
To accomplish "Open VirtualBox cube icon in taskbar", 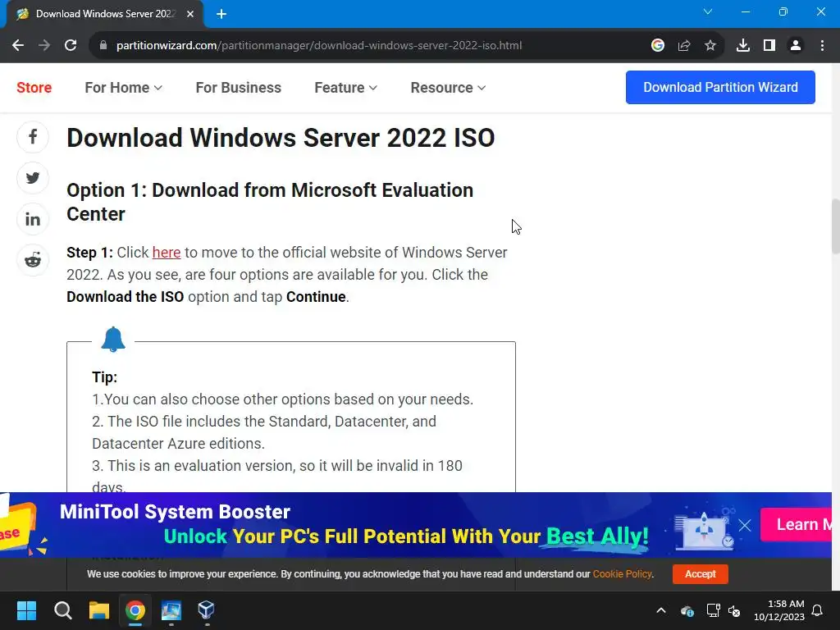I will 206,610.
